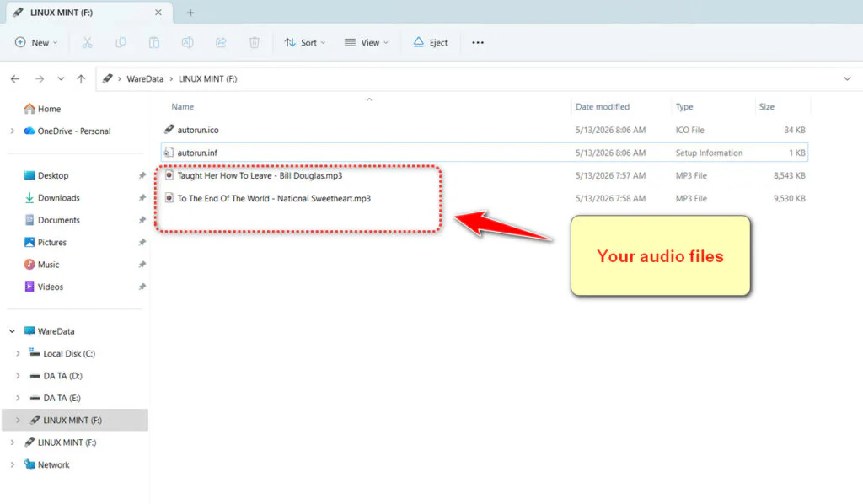The image size is (863, 504).
Task: Select the autorun.inf file name
Action: pyautogui.click(x=197, y=153)
